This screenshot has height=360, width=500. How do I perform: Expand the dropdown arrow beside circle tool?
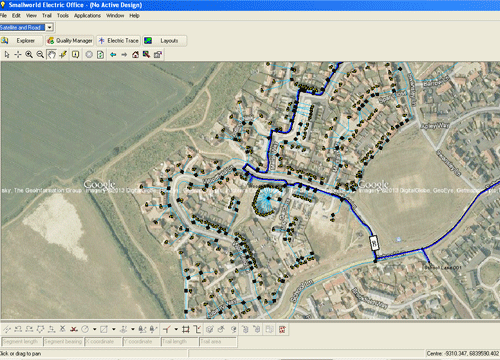click(x=95, y=330)
